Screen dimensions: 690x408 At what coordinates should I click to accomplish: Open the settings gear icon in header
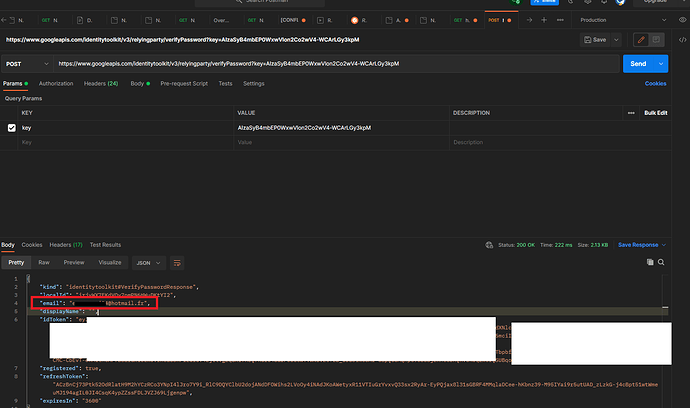point(587,2)
